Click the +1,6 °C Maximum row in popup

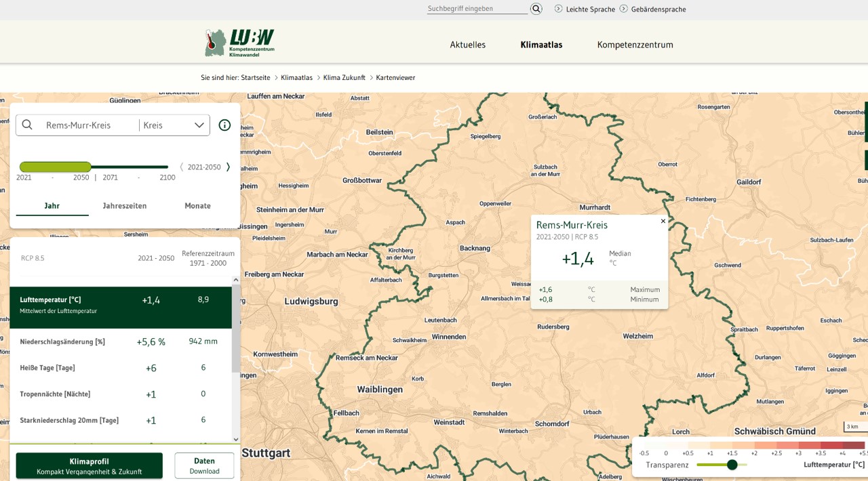point(599,289)
